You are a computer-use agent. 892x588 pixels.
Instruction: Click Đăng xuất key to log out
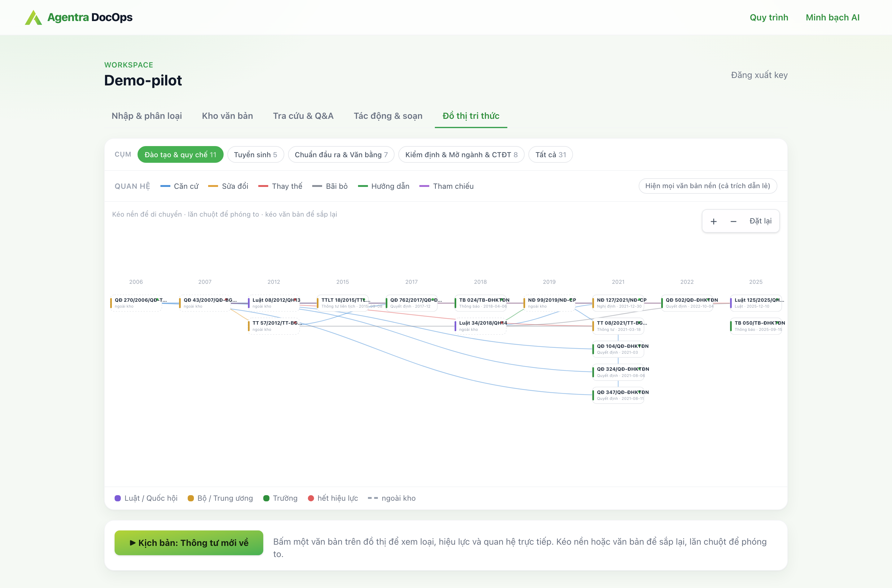[x=759, y=75]
